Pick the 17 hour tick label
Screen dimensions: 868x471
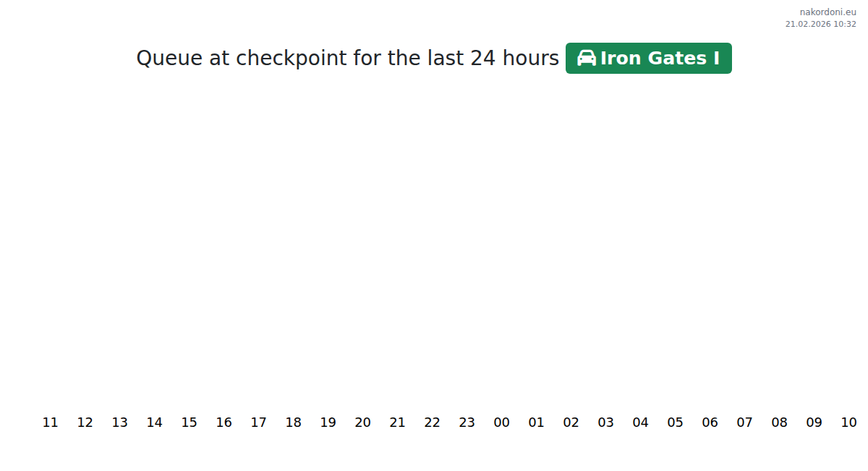[x=258, y=423]
